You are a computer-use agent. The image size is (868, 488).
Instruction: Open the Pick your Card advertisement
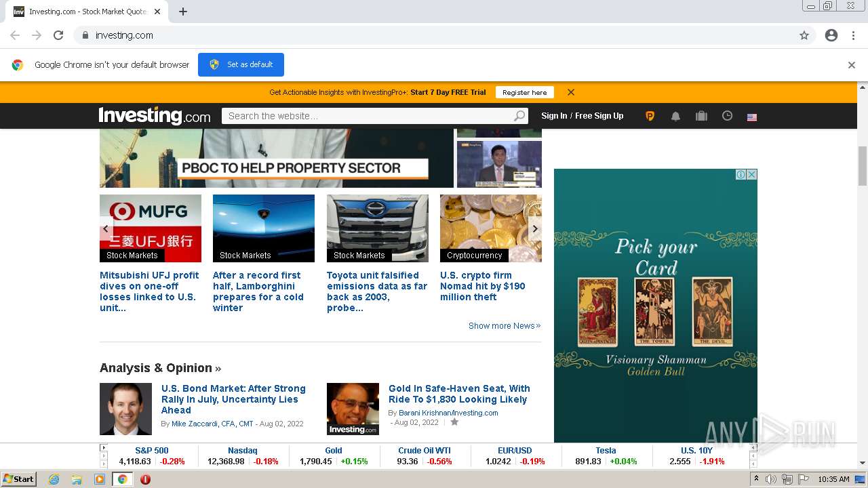point(656,306)
